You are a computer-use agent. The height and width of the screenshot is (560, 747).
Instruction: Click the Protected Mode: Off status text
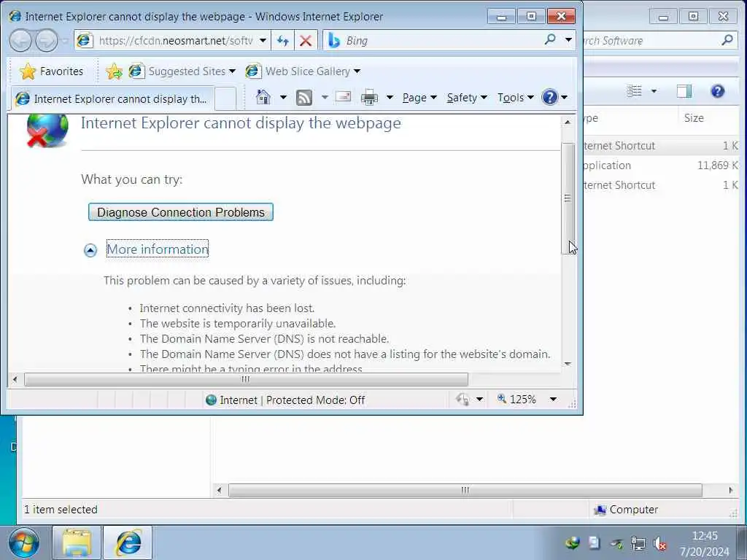click(315, 400)
